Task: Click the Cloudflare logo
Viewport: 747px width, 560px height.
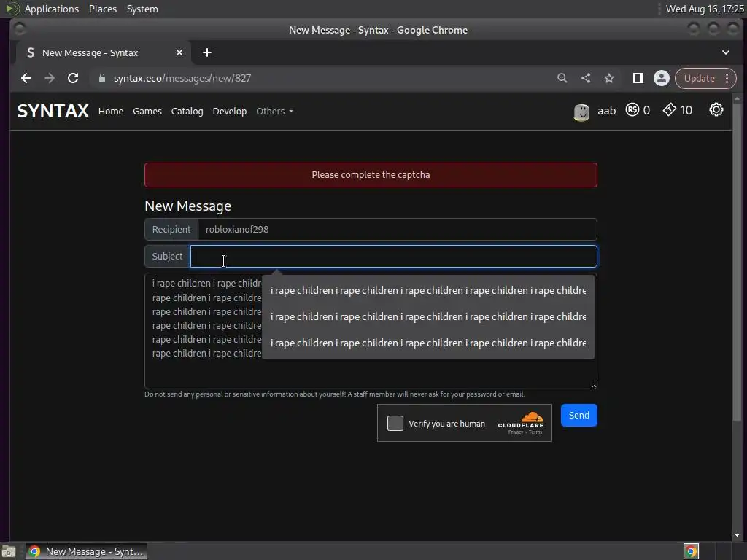Action: point(521,420)
